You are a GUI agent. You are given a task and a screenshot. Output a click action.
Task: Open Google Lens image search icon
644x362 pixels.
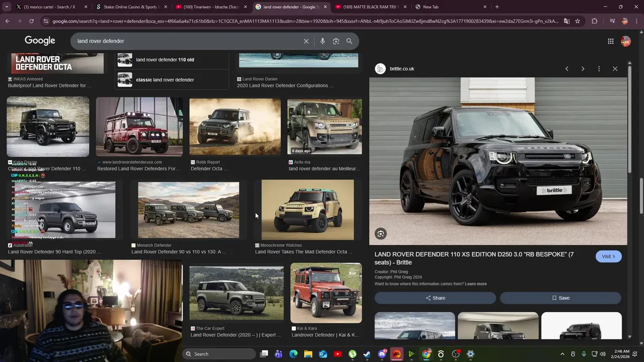[x=336, y=41]
